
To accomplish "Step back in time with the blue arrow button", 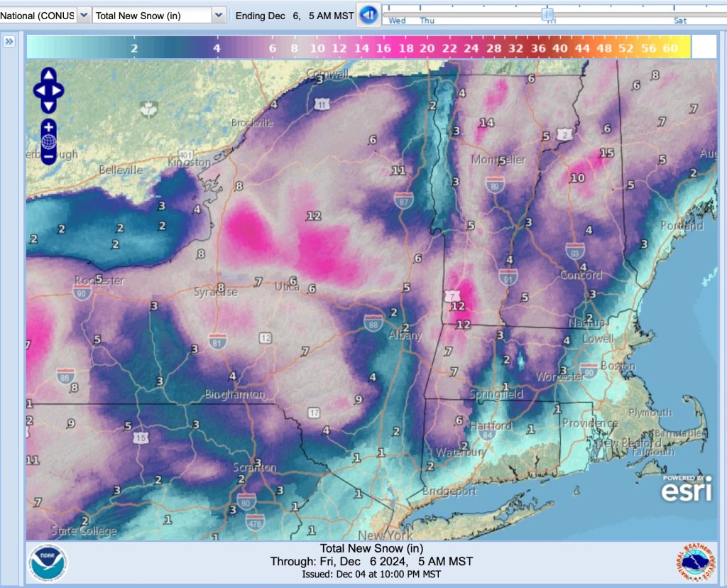I will [368, 15].
